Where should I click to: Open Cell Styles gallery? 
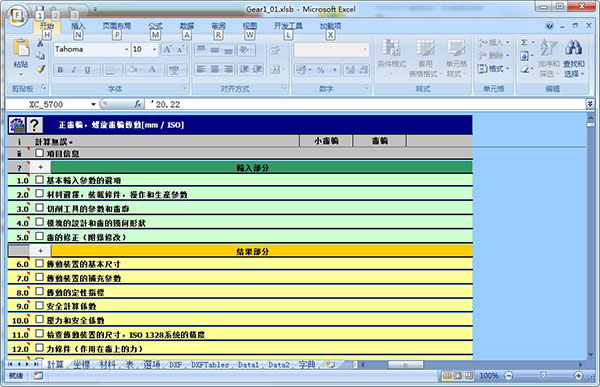pos(456,57)
